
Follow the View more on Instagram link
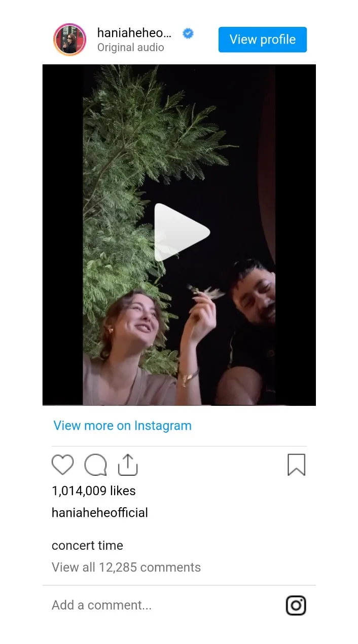(123, 426)
